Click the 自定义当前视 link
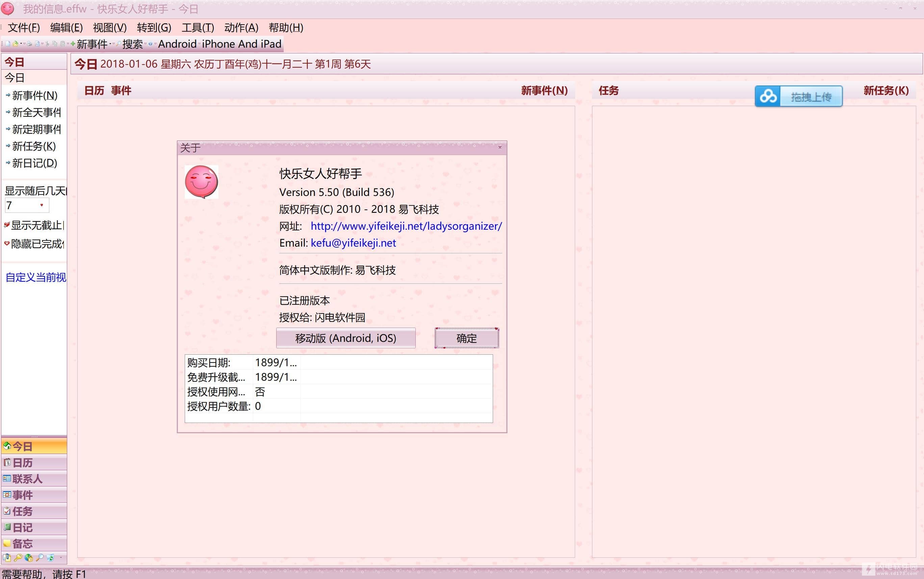924x579 pixels. (x=35, y=277)
